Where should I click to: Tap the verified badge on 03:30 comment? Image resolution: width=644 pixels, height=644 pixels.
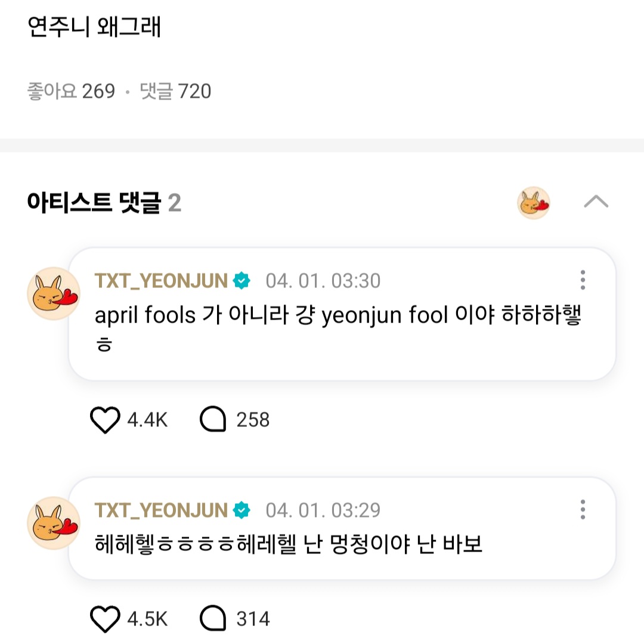pyautogui.click(x=241, y=281)
